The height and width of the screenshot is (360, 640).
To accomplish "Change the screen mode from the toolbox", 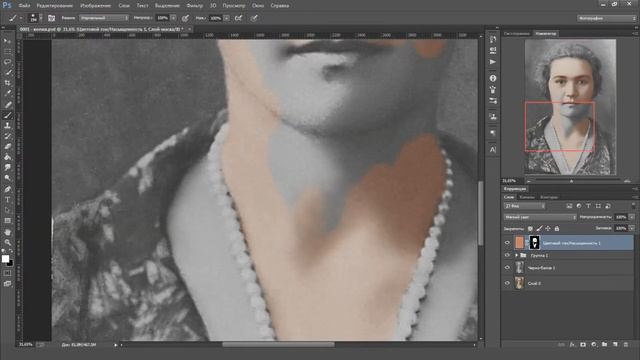I will click(7, 284).
